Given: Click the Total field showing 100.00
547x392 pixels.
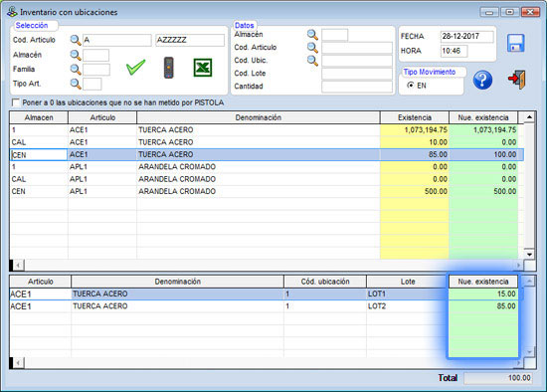Looking at the screenshot, I should pyautogui.click(x=498, y=378).
